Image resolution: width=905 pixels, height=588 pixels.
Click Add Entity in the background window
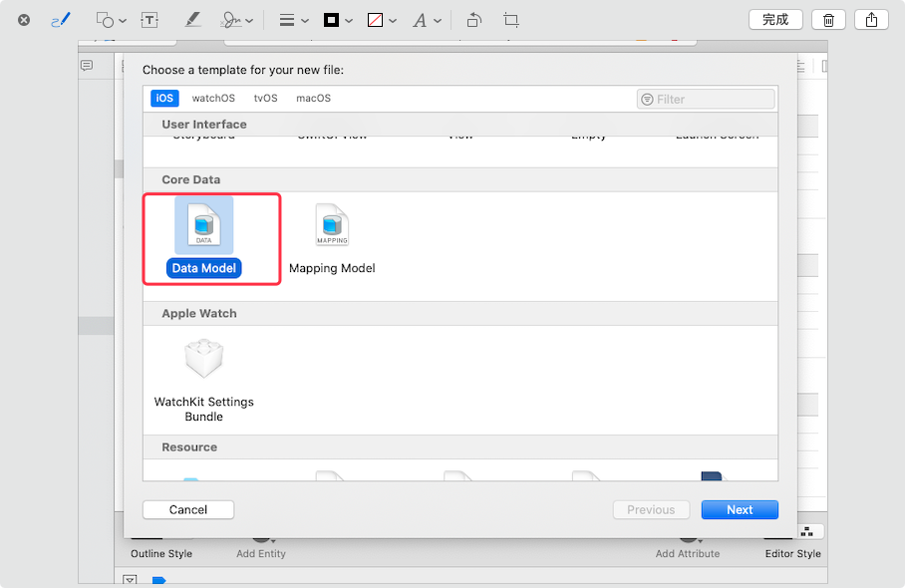point(261,553)
